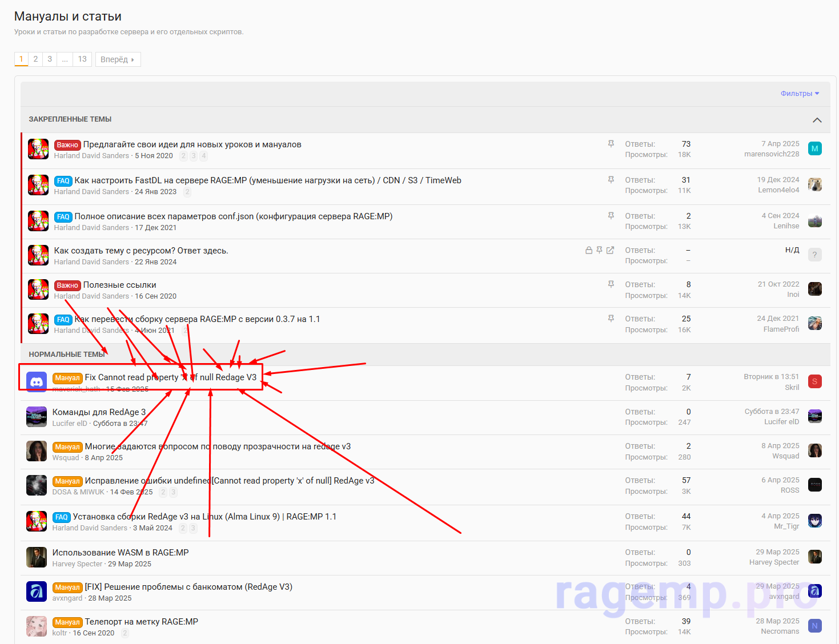Viewport: 839px width, 644px height.
Task: Click the Мануал prefix on the Телепорт на метку thread
Action: 67,622
